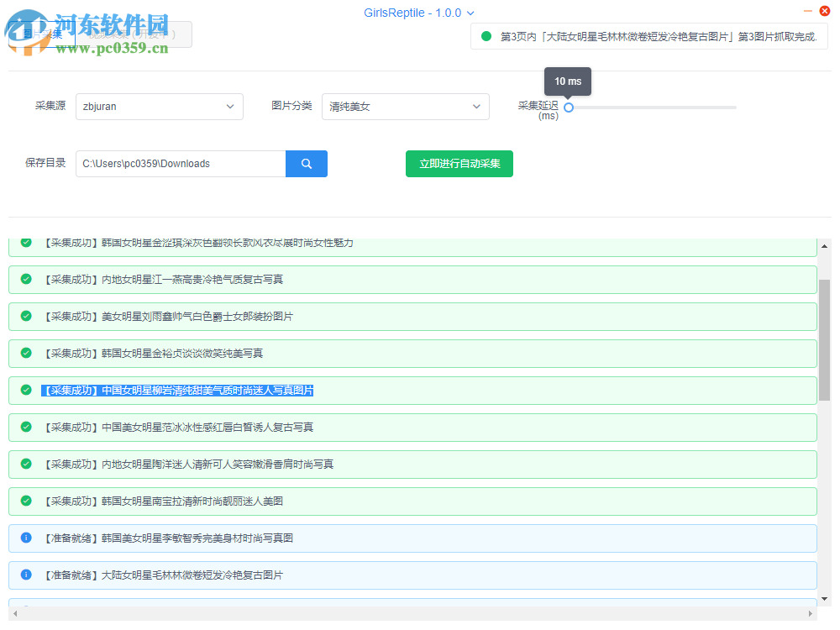Close the GirlsReptile window
Screen dimensions: 840x630
pyautogui.click(x=825, y=11)
